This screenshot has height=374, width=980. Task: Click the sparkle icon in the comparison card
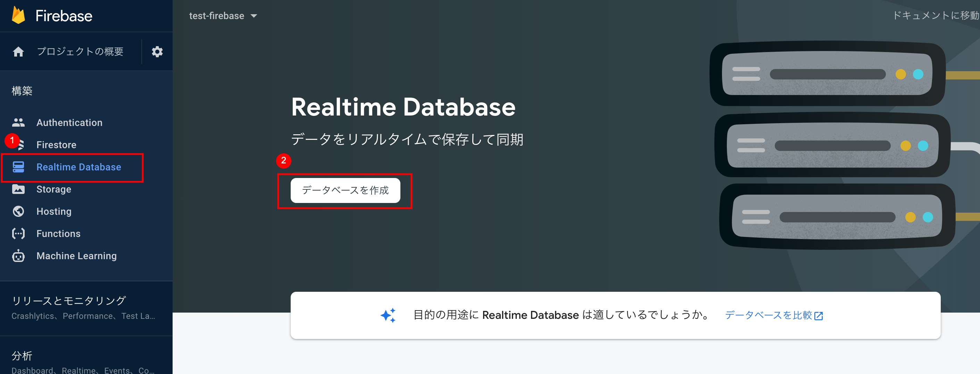click(388, 315)
